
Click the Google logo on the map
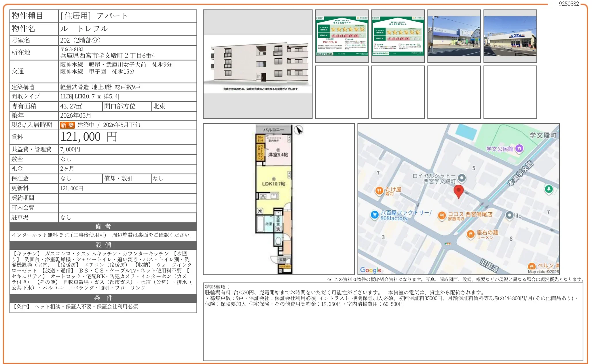coord(371,270)
